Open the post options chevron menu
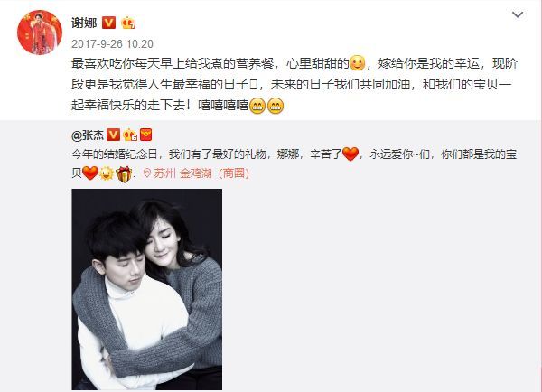The image size is (542, 392). click(517, 14)
